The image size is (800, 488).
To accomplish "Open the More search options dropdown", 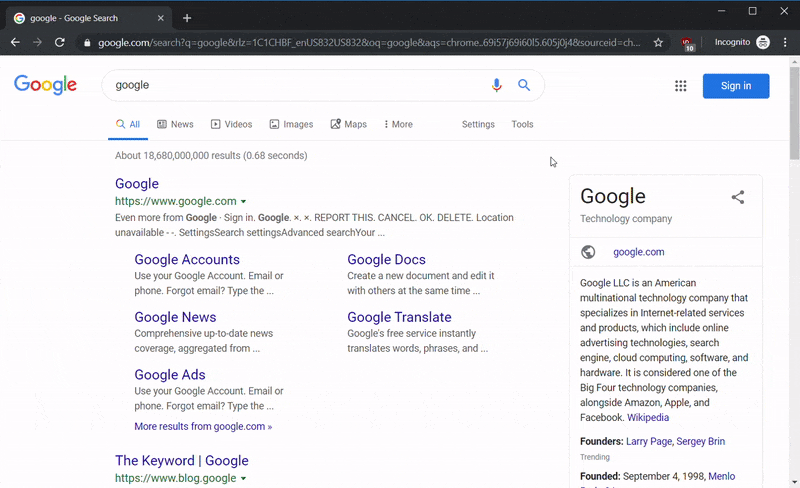I will 398,125.
